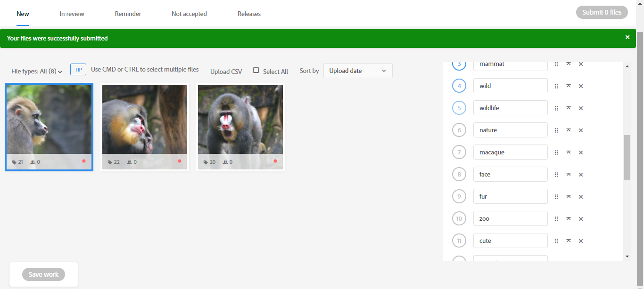Click the zoo keyword input field

coord(511,218)
